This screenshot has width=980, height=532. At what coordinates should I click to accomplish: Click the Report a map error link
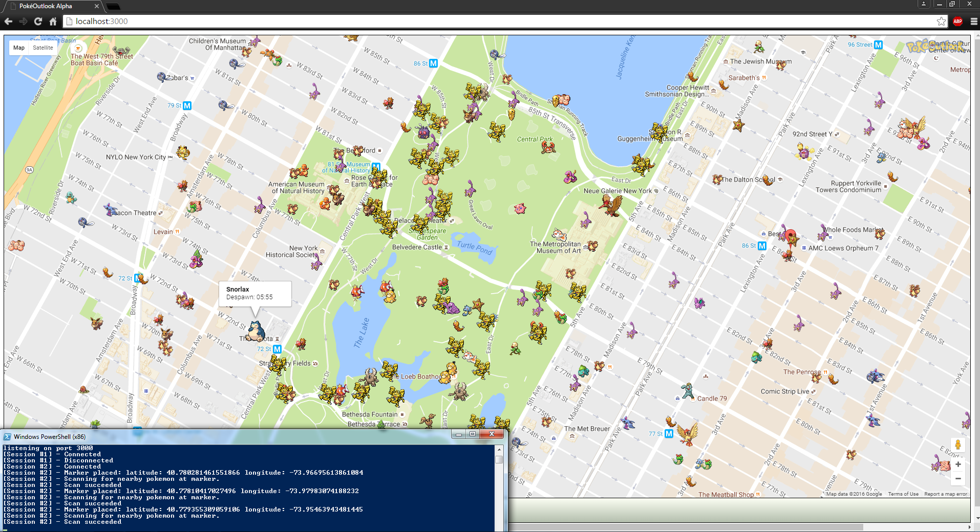click(x=946, y=494)
